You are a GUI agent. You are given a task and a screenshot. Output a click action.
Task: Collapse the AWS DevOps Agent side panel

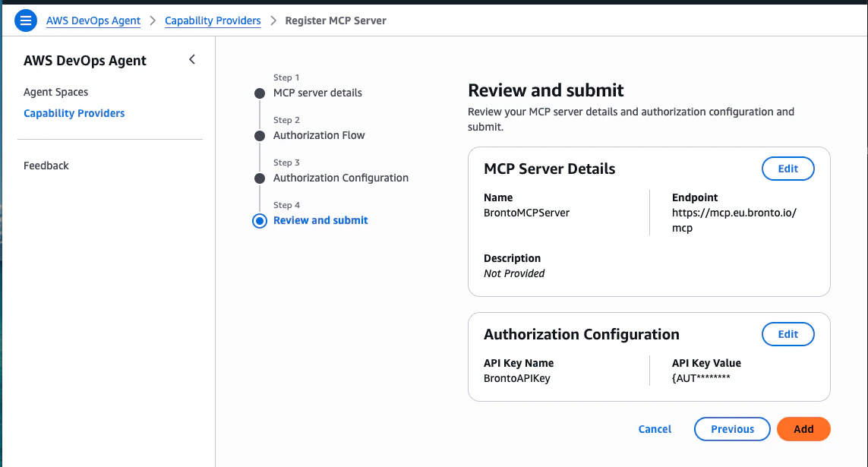(x=192, y=59)
